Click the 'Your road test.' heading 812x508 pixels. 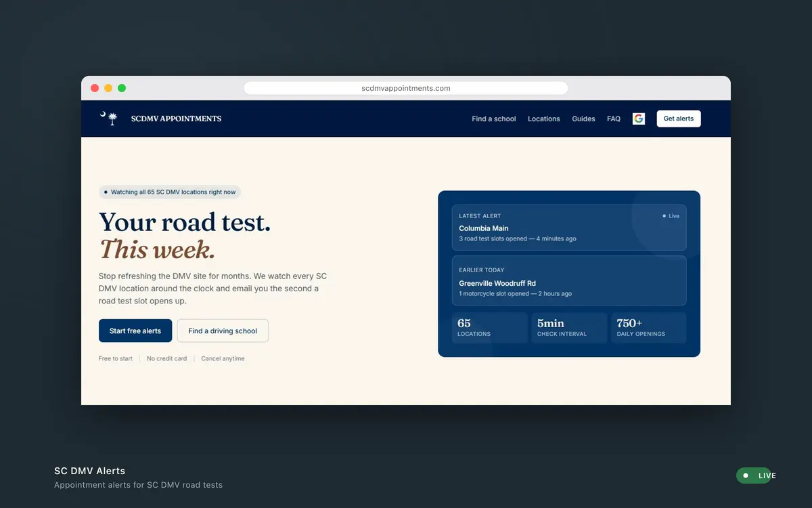pos(185,222)
